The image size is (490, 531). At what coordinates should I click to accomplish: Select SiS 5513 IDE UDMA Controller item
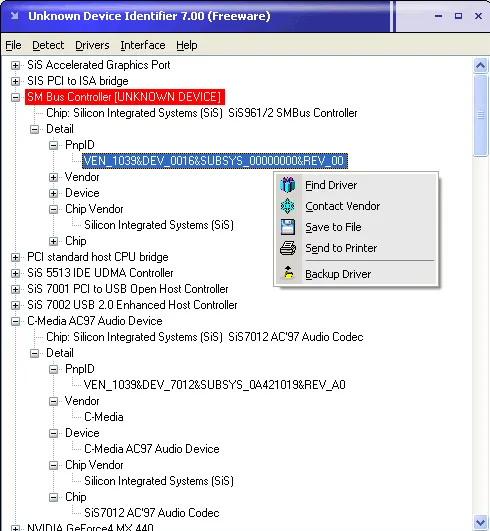tap(100, 273)
